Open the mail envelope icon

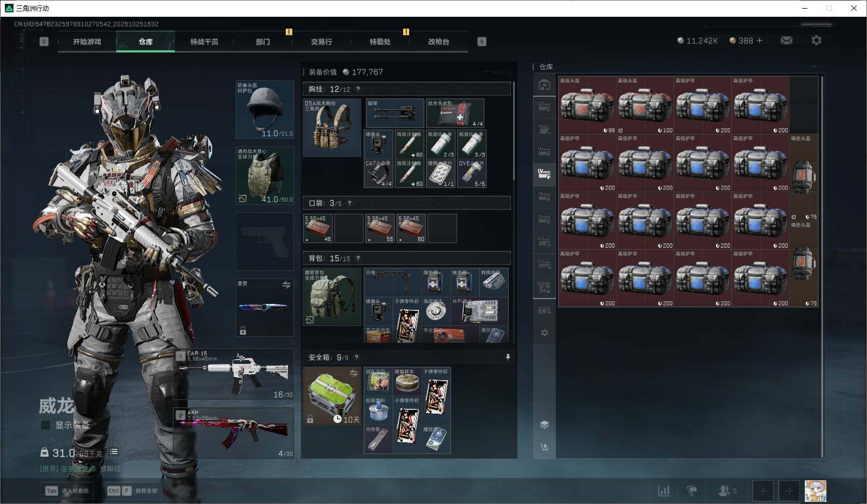[x=786, y=41]
